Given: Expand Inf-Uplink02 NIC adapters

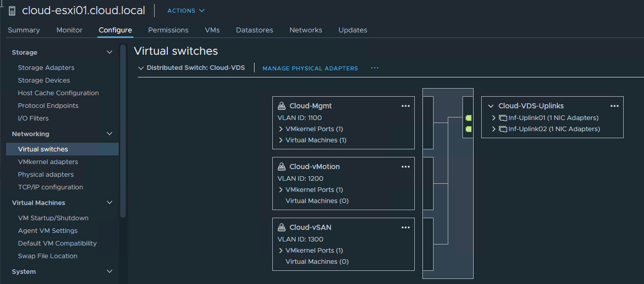Looking at the screenshot, I should (x=494, y=129).
